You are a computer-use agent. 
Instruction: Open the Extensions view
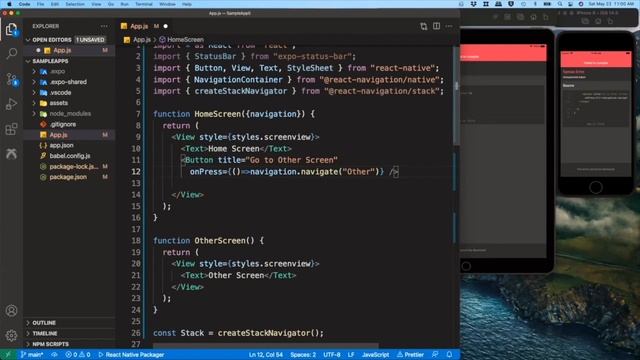[x=11, y=129]
